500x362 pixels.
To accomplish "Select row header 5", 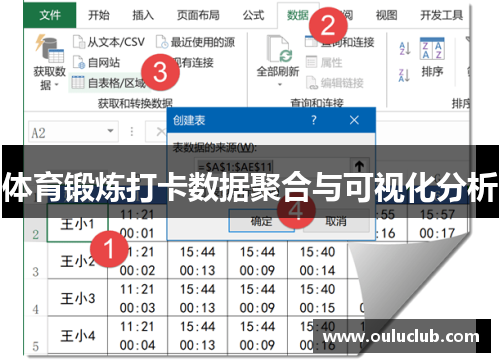I will pyautogui.click(x=36, y=335).
